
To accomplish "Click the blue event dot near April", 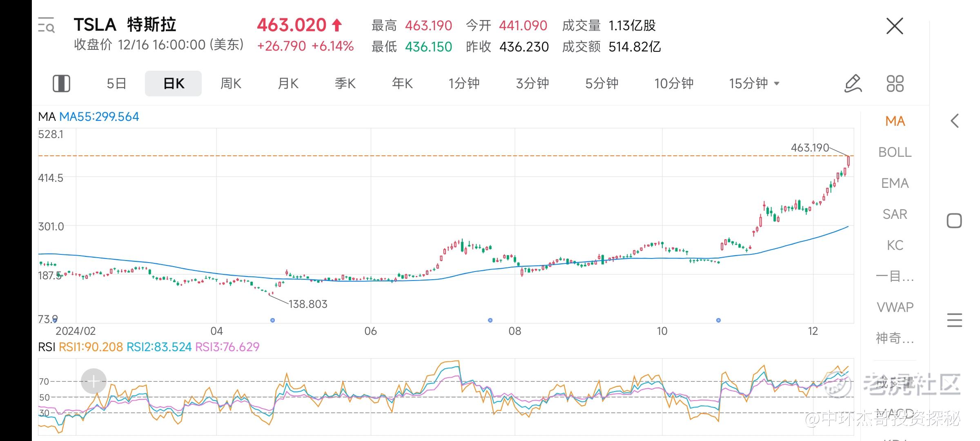I will 273,320.
